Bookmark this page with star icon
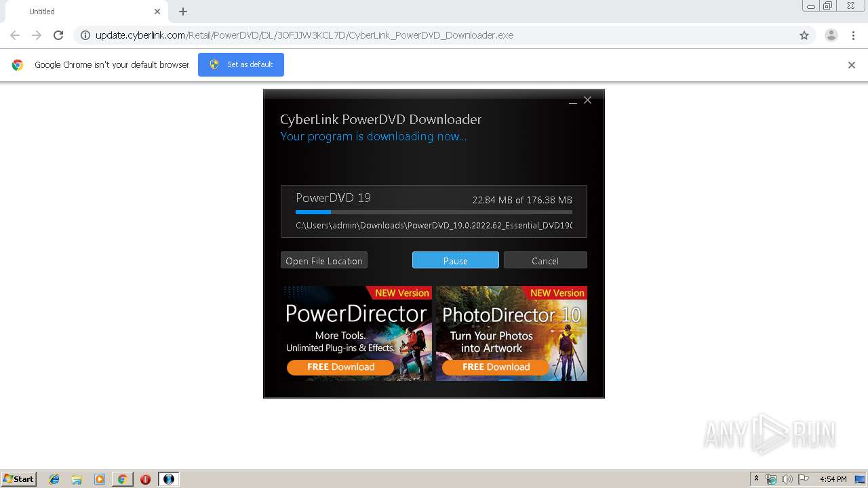 point(804,35)
